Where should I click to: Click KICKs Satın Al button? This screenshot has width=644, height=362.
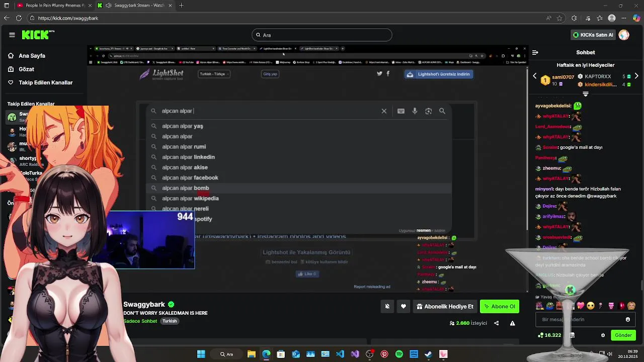(x=593, y=35)
